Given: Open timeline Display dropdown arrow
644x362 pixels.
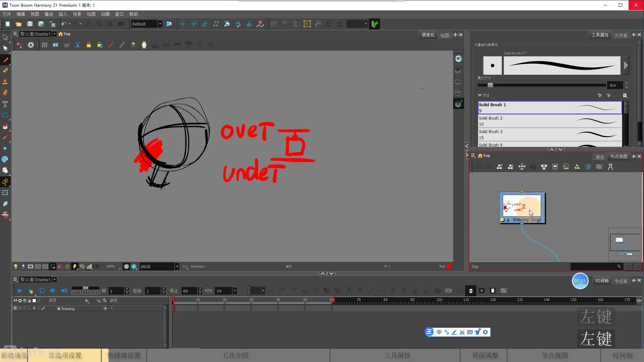Looking at the screenshot, I should (54, 280).
